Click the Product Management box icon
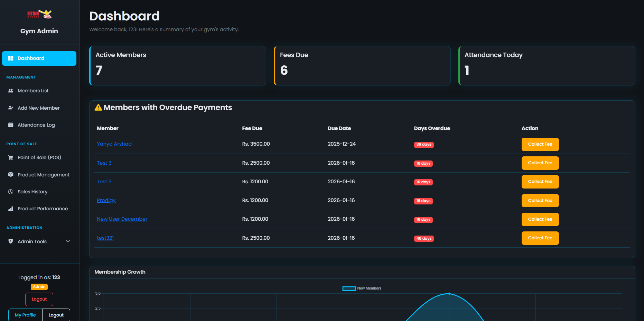The width and height of the screenshot is (644, 321). (10, 174)
